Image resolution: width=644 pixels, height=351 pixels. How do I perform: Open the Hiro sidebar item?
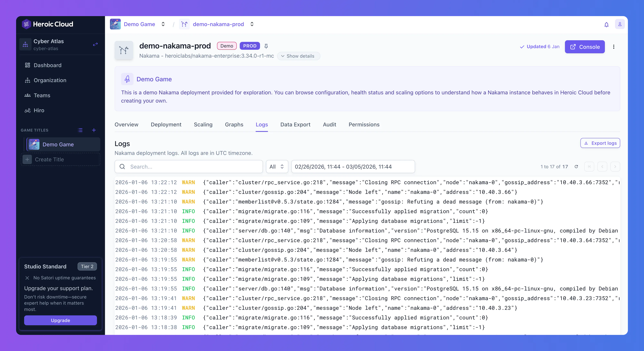click(39, 110)
